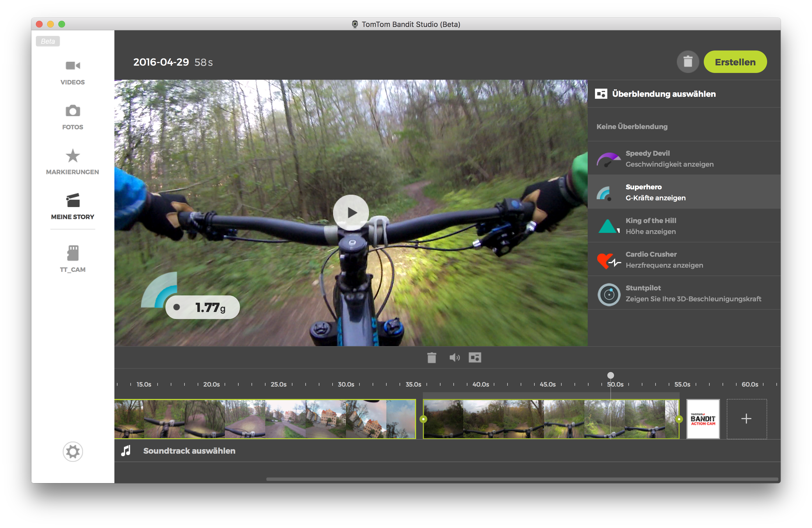Open the Fotos camera icon

click(73, 111)
